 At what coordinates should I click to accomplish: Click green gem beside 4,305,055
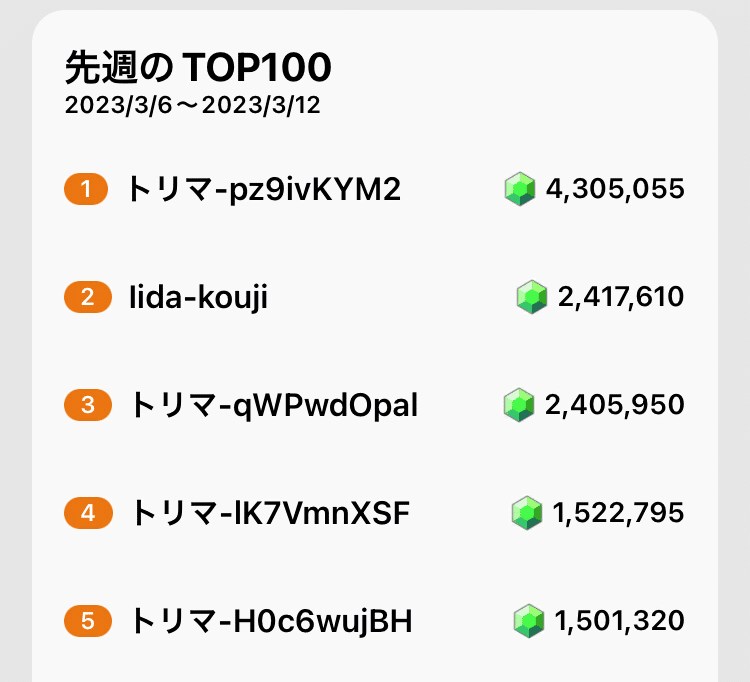(x=521, y=188)
